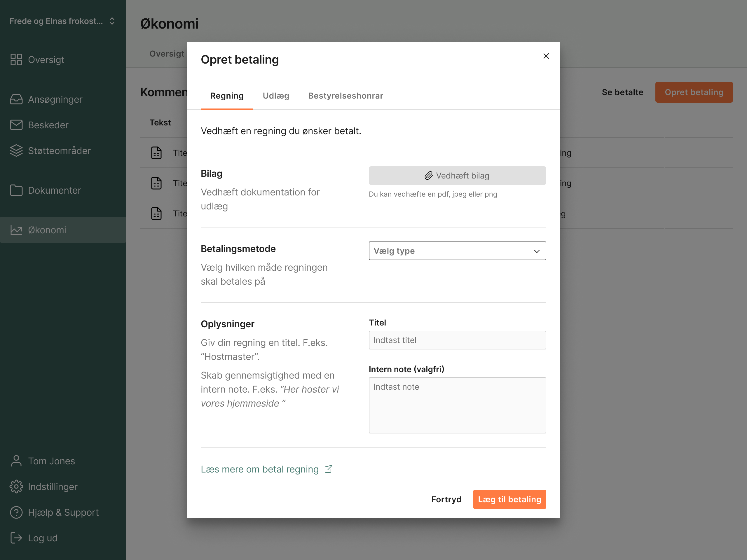Click the Indtast titel input field
The image size is (747, 560).
pos(457,340)
